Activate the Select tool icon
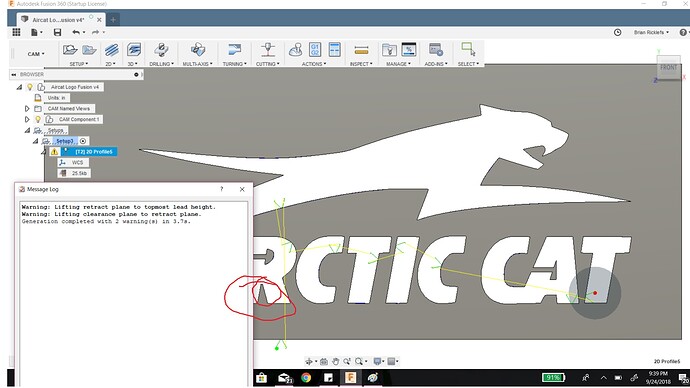The height and width of the screenshot is (388, 690). pos(468,50)
